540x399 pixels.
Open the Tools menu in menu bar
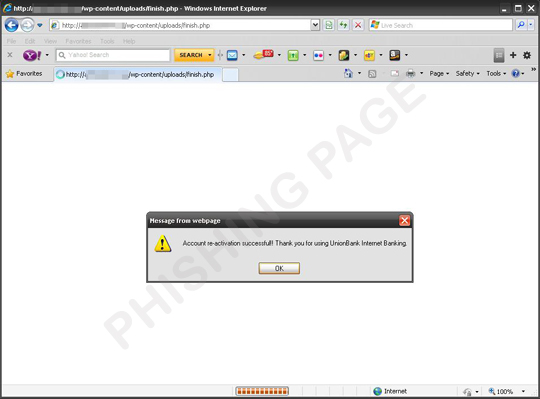[107, 41]
